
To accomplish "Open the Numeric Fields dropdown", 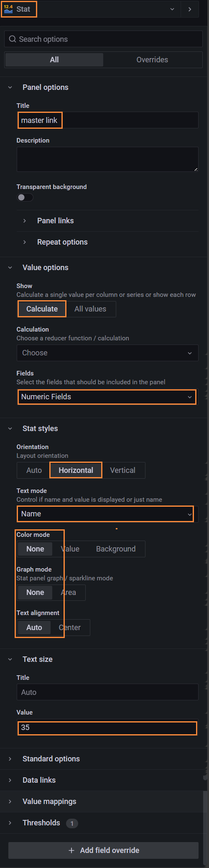I will coord(107,397).
